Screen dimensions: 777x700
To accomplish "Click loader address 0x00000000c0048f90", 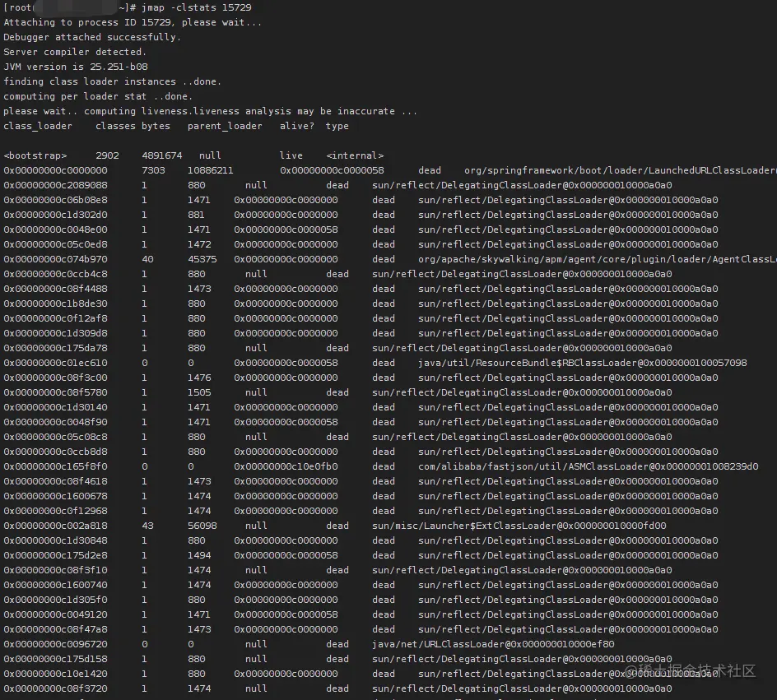I will [x=55, y=422].
